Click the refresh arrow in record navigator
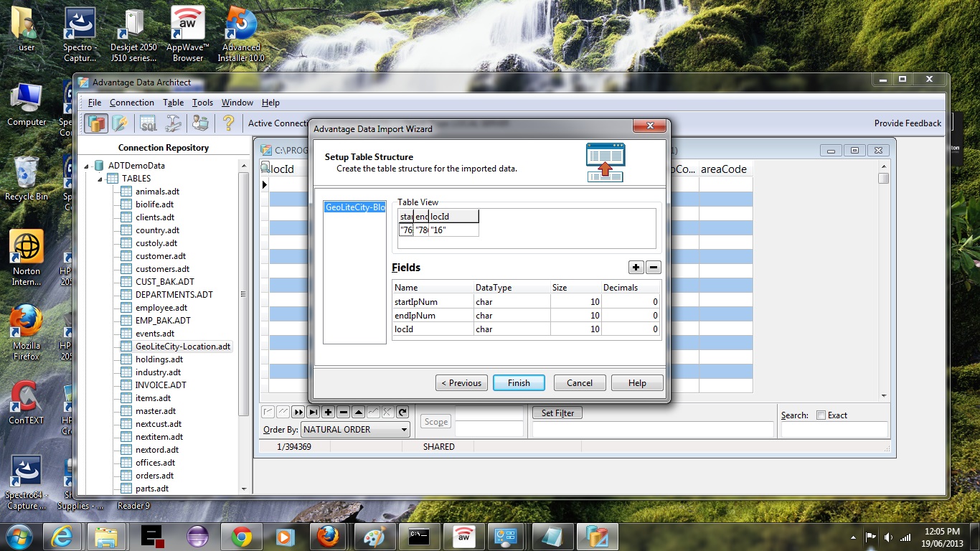 (402, 412)
